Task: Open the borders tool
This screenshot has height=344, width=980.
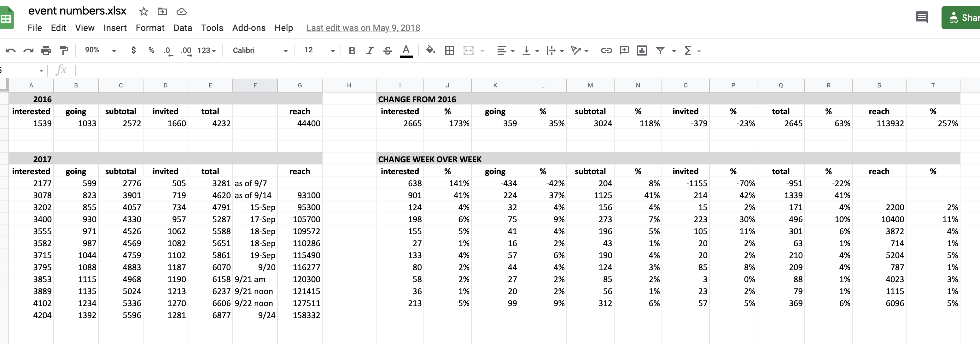Action: pyautogui.click(x=449, y=50)
